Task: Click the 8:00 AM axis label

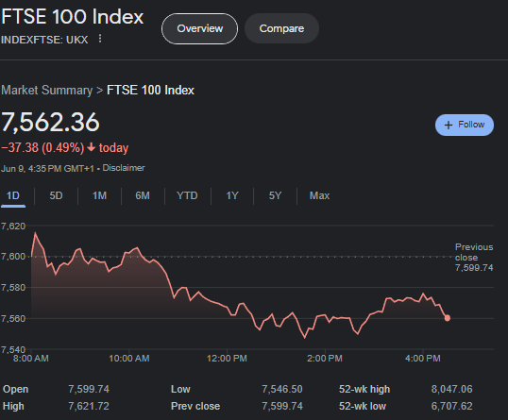Action: click(x=31, y=359)
